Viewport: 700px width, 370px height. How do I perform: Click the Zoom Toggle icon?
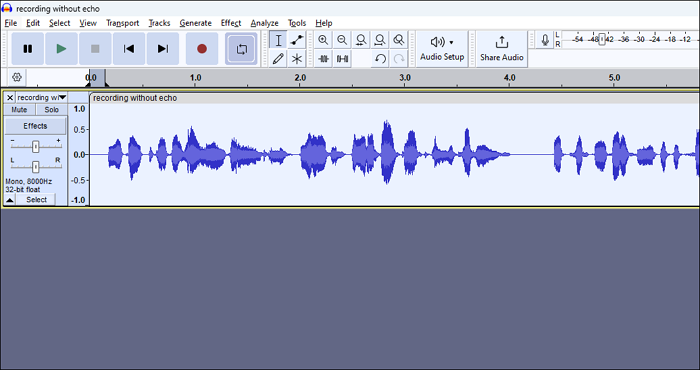click(399, 40)
